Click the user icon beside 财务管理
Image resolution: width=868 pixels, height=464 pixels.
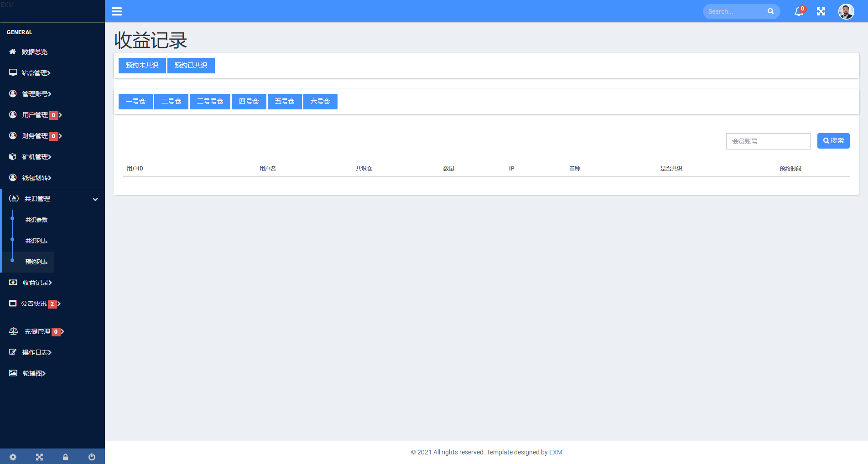[13, 135]
